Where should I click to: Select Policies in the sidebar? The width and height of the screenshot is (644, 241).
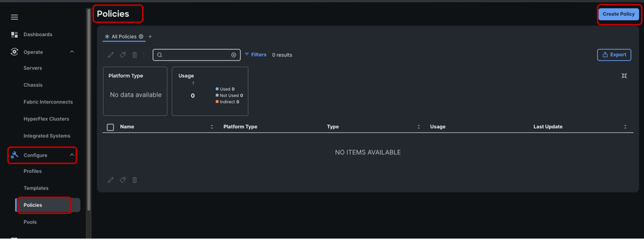click(48, 205)
